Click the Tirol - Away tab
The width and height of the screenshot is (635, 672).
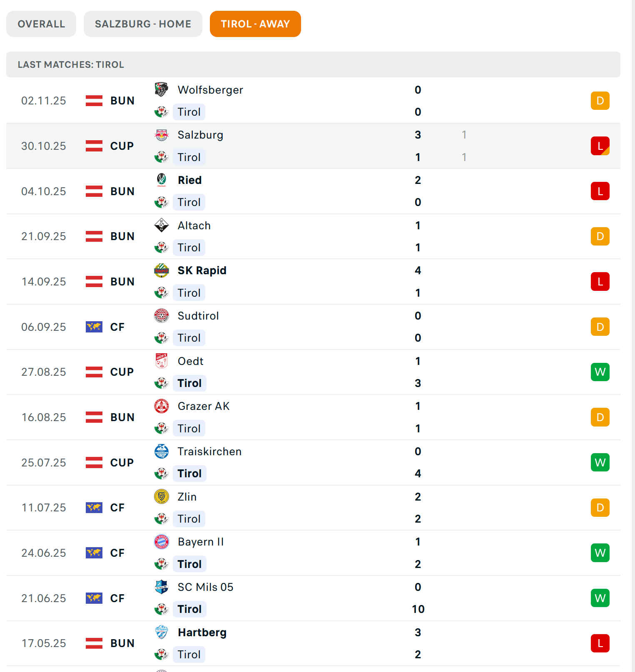[x=255, y=24]
